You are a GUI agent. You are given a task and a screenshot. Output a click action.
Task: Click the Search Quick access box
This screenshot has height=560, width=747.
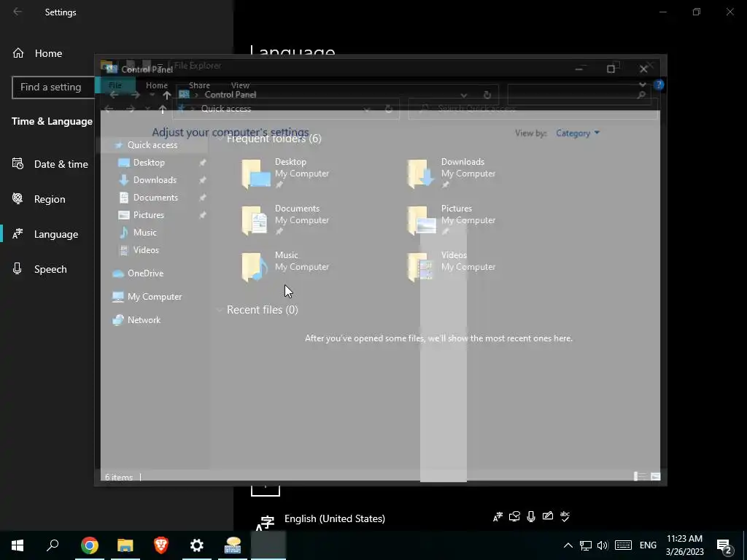tap(533, 109)
